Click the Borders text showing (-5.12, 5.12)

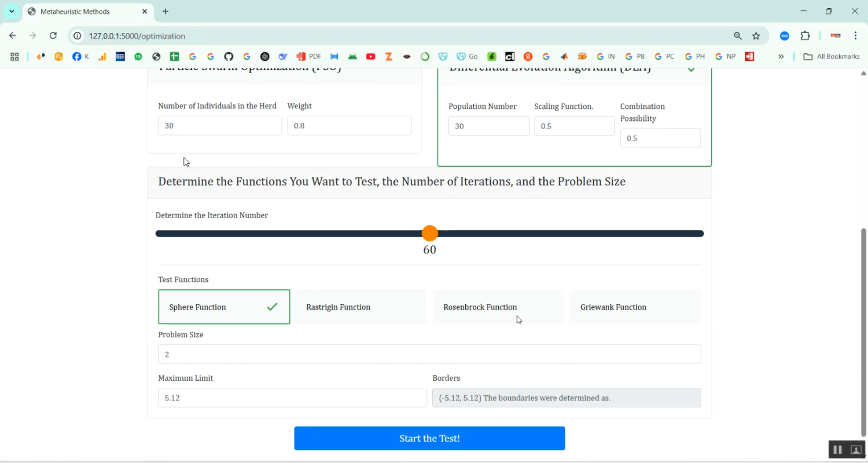pyautogui.click(x=567, y=398)
